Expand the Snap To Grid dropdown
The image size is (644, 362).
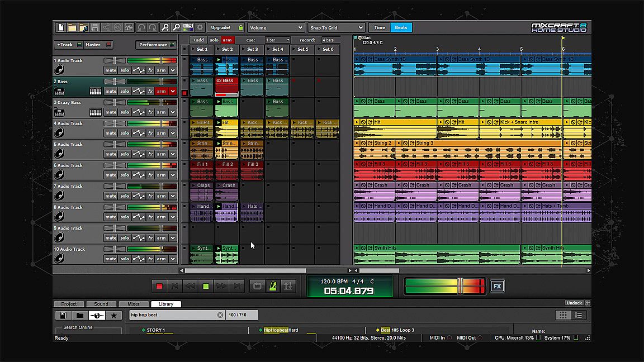[x=336, y=27]
